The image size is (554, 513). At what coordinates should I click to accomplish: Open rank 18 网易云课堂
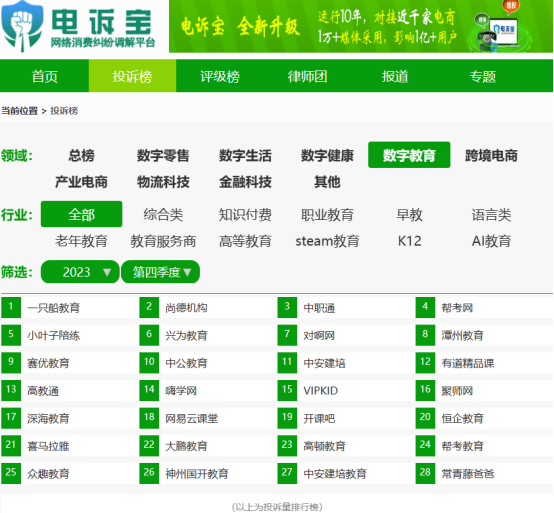[191, 418]
